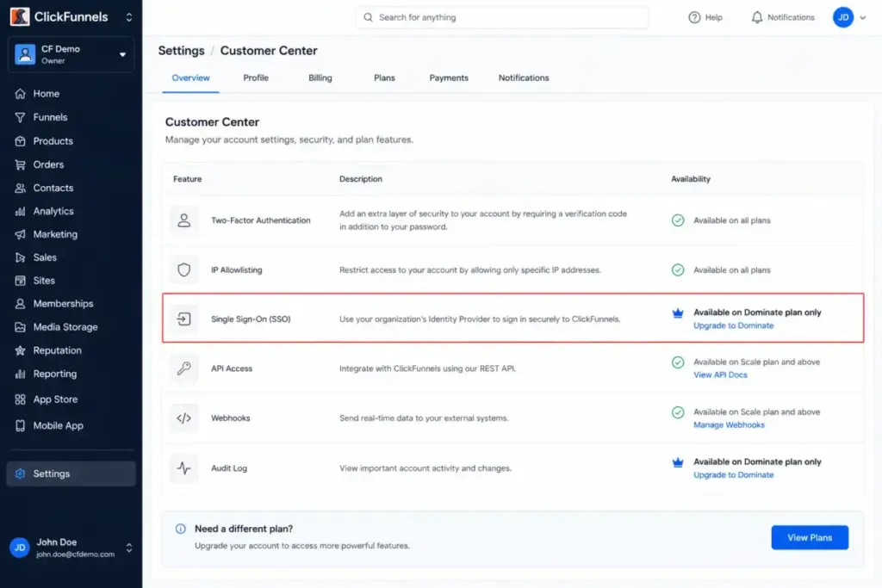Image resolution: width=882 pixels, height=588 pixels.
Task: Click the Search for anything field
Action: 502,17
